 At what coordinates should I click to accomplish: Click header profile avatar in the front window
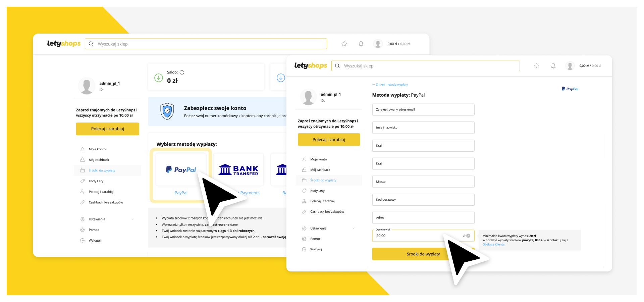(x=570, y=66)
